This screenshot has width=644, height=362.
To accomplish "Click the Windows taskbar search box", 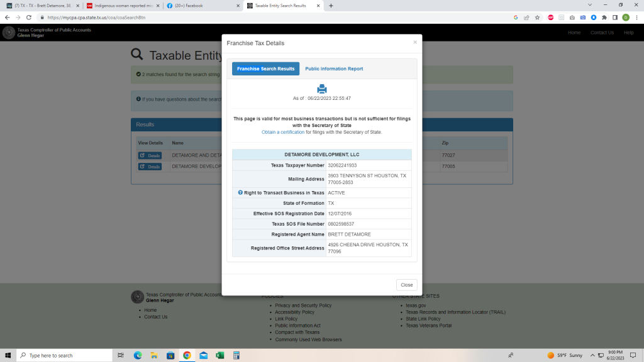I will pyautogui.click(x=63, y=355).
